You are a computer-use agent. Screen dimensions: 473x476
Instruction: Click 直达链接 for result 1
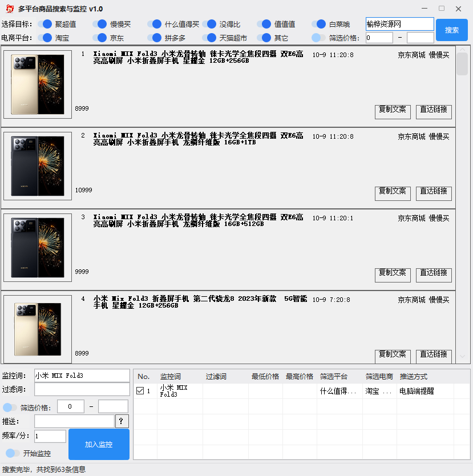(434, 112)
